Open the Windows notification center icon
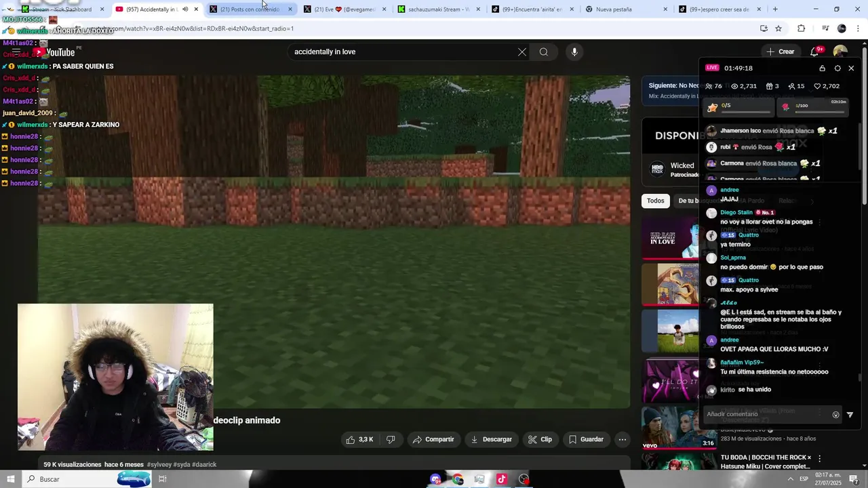This screenshot has height=488, width=868. [x=854, y=479]
